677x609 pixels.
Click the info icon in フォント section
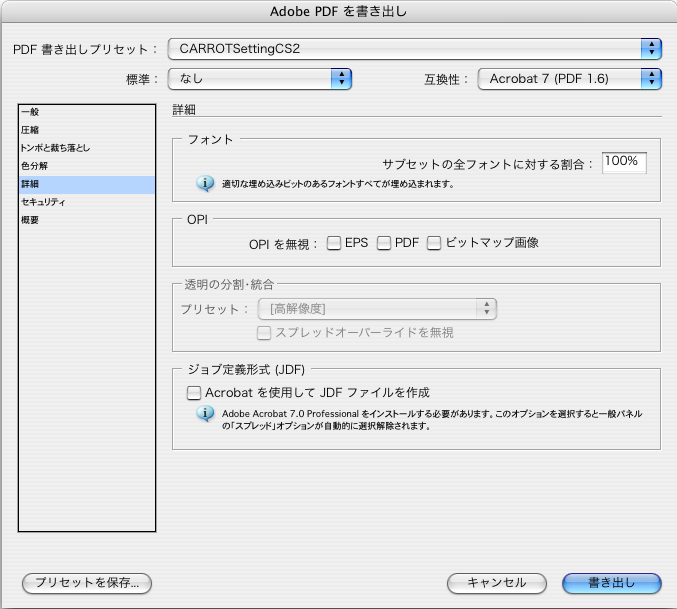[x=205, y=183]
